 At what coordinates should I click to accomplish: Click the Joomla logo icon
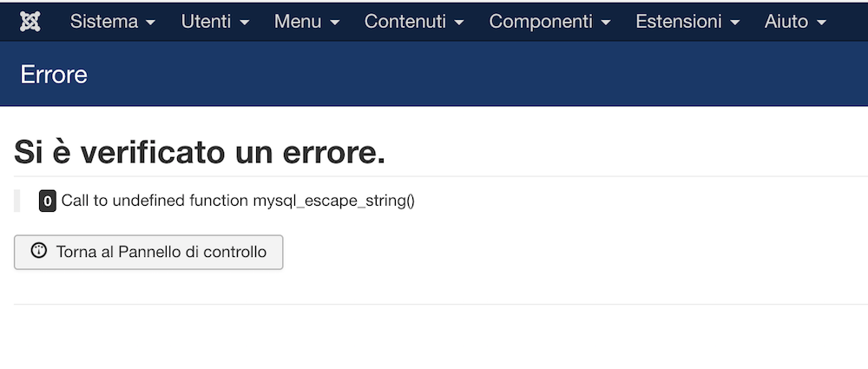[30, 22]
